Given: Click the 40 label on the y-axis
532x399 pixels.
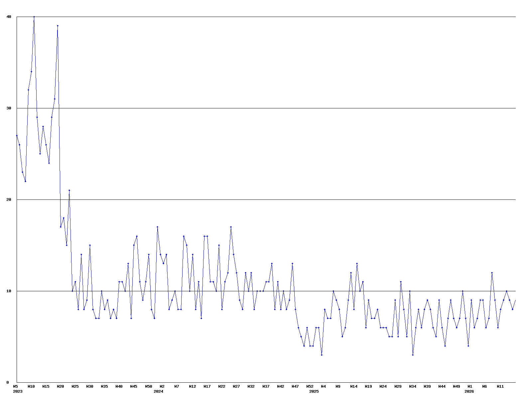Looking at the screenshot, I should click(9, 17).
